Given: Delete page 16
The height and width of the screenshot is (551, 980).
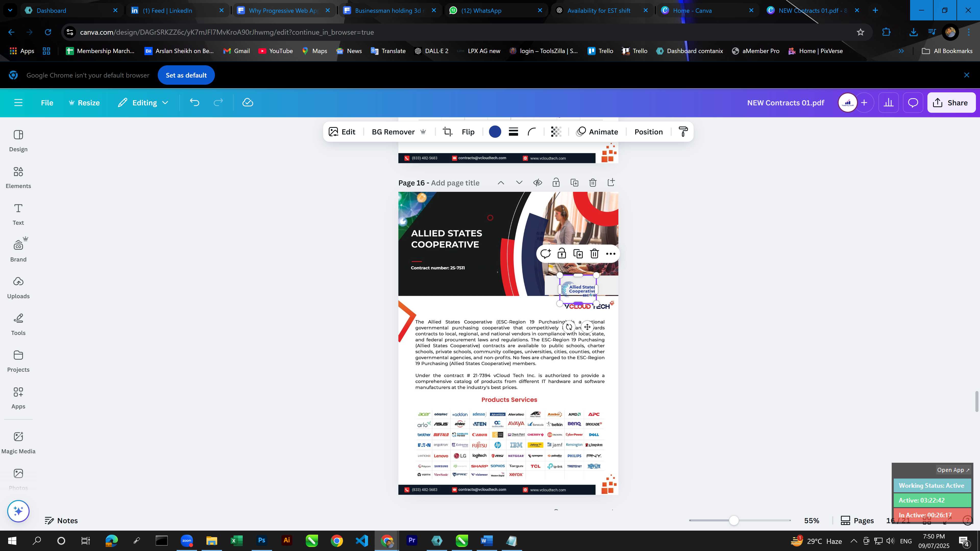Looking at the screenshot, I should (x=593, y=183).
